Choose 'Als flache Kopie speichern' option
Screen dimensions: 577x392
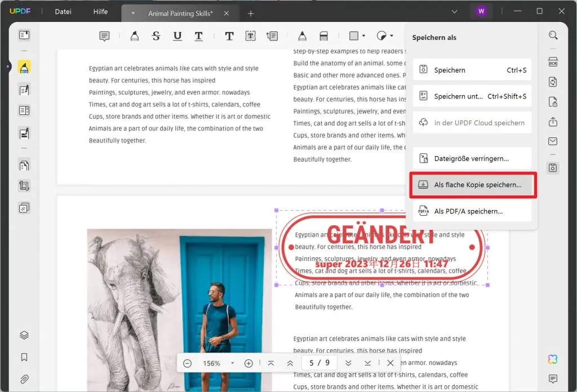pyautogui.click(x=472, y=185)
